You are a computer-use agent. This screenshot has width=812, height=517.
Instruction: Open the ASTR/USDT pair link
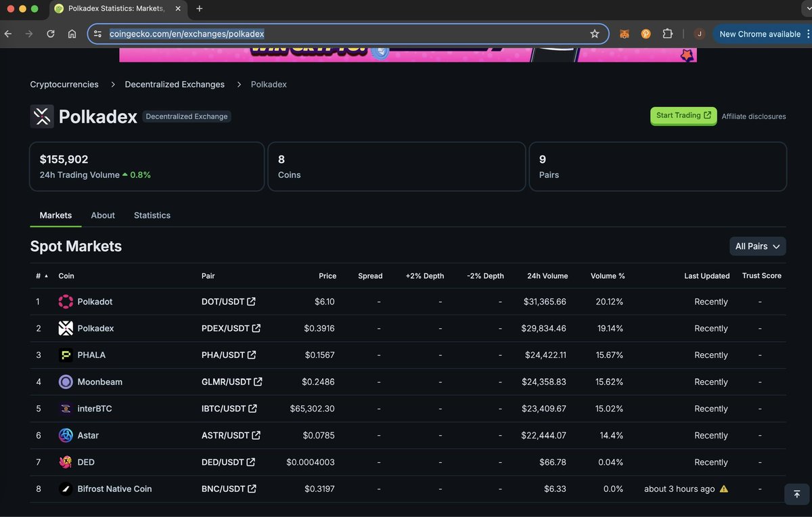pos(231,435)
